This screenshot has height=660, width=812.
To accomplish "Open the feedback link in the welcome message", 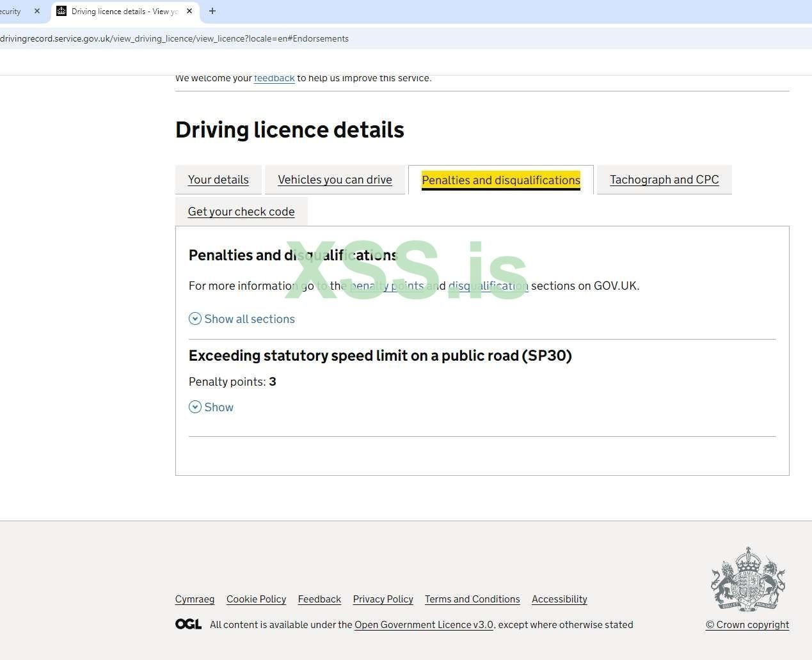I will point(275,78).
